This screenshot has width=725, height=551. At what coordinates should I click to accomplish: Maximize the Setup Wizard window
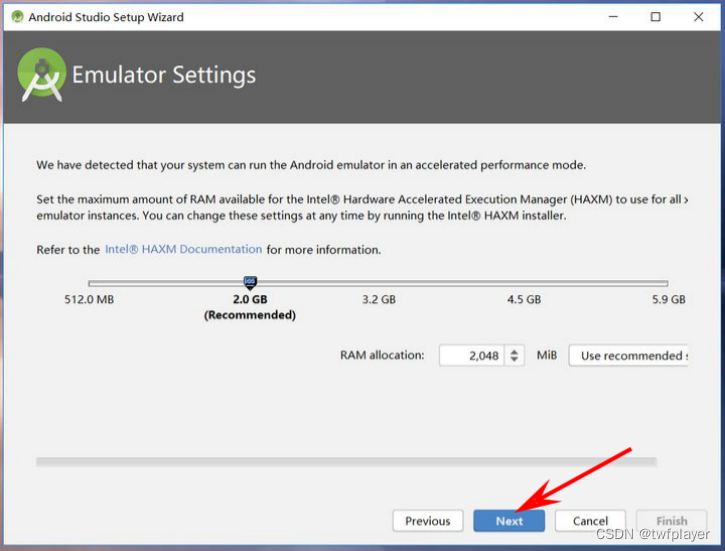(655, 17)
